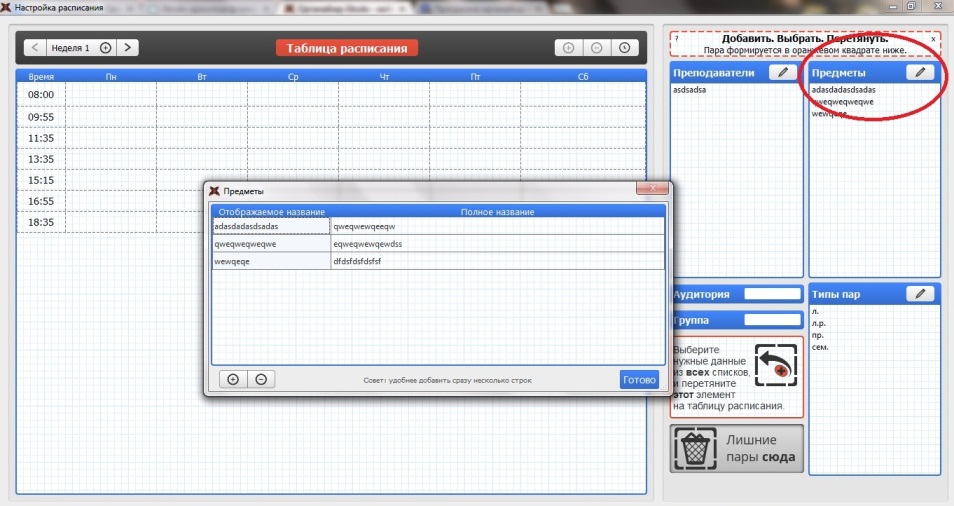
Task: Click the Группа input field
Action: 772,320
